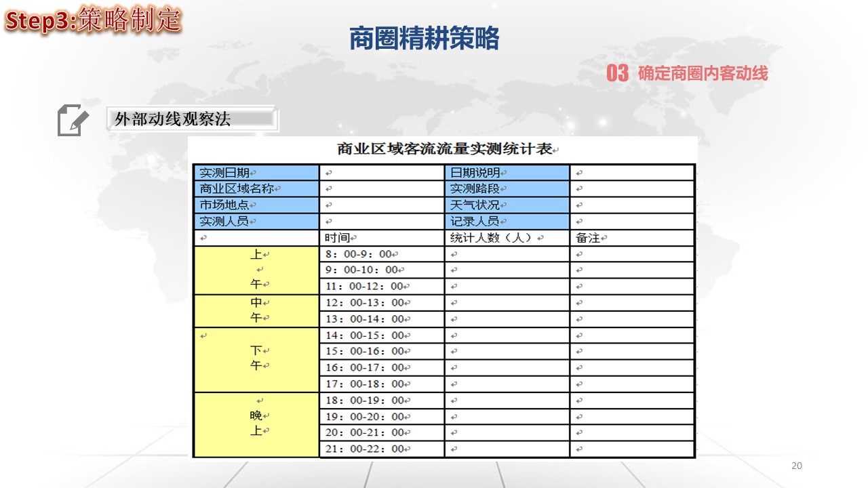Image resolution: width=868 pixels, height=488 pixels.
Task: Click the 外部动线观察法 label button
Action: (x=191, y=119)
